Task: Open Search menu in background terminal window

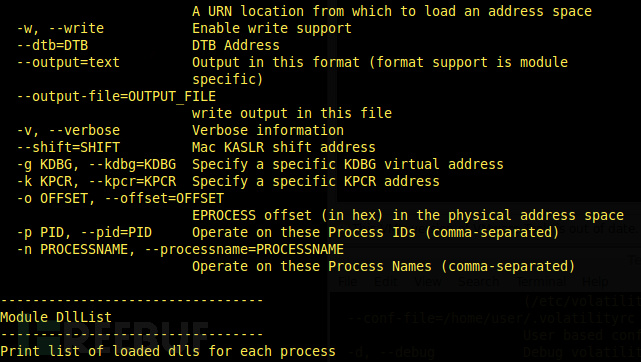Action: click(478, 282)
